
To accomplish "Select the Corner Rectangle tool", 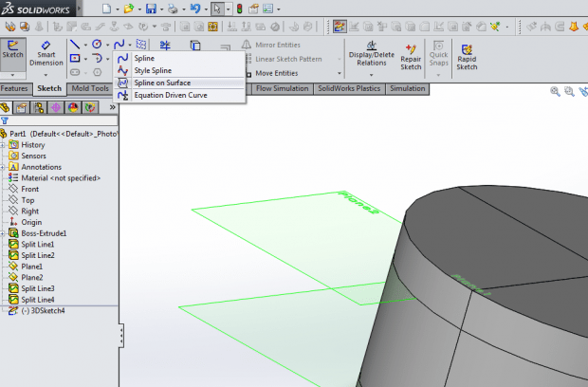I will [75, 58].
